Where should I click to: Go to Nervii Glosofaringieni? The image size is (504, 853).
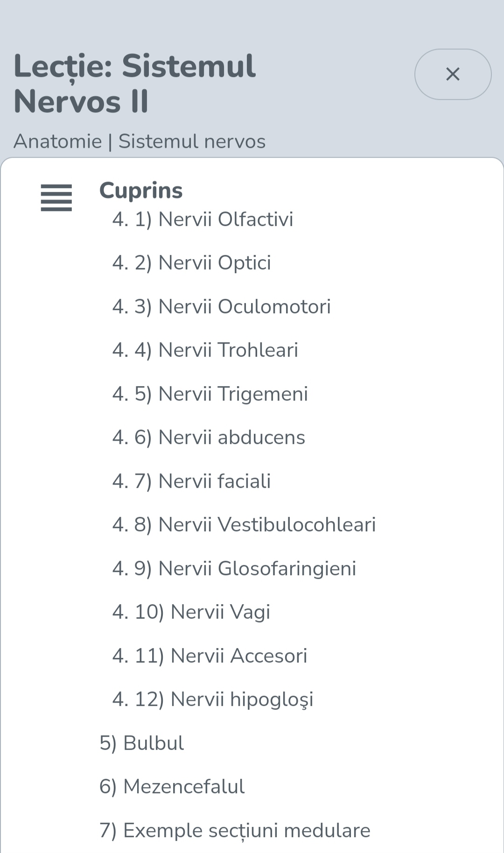tap(234, 569)
